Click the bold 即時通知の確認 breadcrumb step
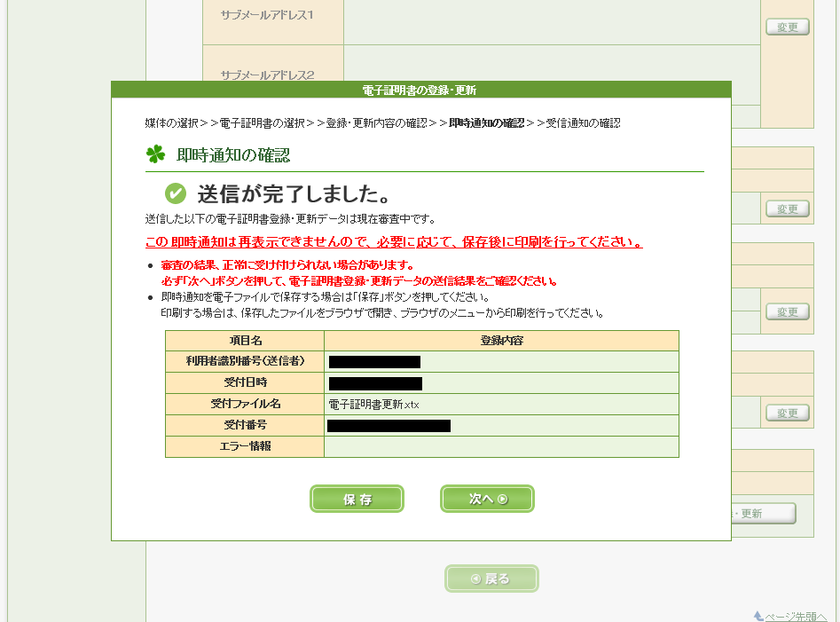The width and height of the screenshot is (840, 622). pyautogui.click(x=486, y=123)
